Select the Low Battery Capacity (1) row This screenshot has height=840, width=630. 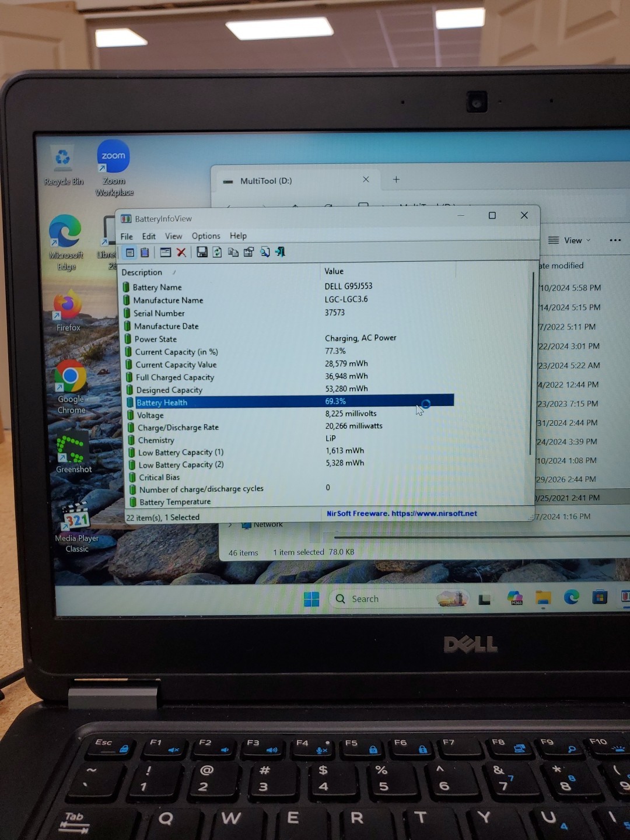click(290, 452)
